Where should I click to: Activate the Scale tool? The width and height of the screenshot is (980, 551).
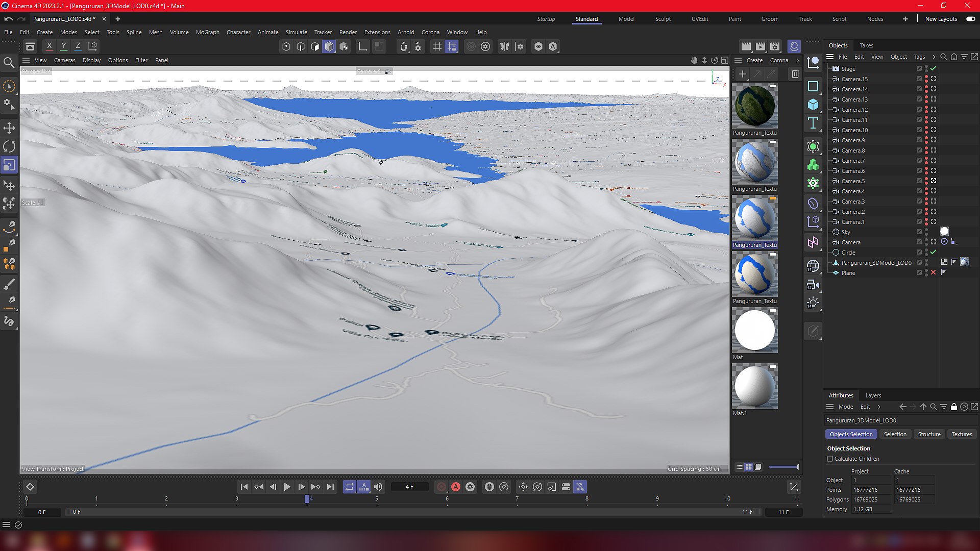coord(9,165)
